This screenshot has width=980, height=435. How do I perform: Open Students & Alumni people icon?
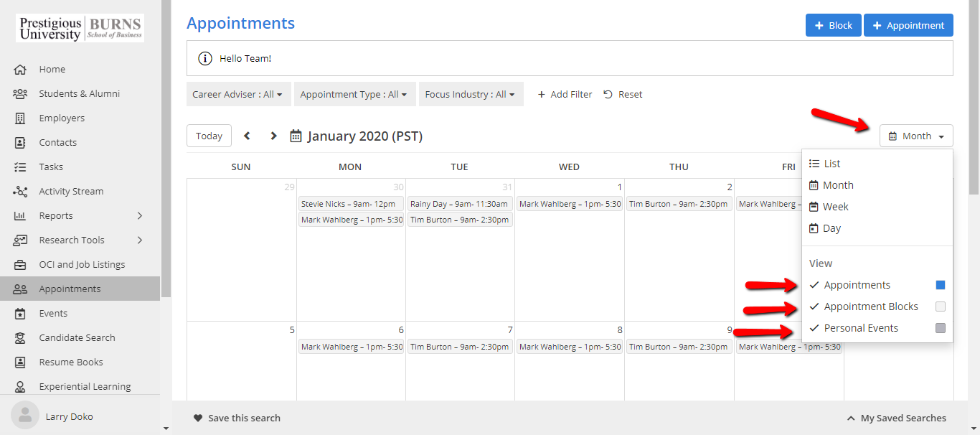(x=20, y=94)
